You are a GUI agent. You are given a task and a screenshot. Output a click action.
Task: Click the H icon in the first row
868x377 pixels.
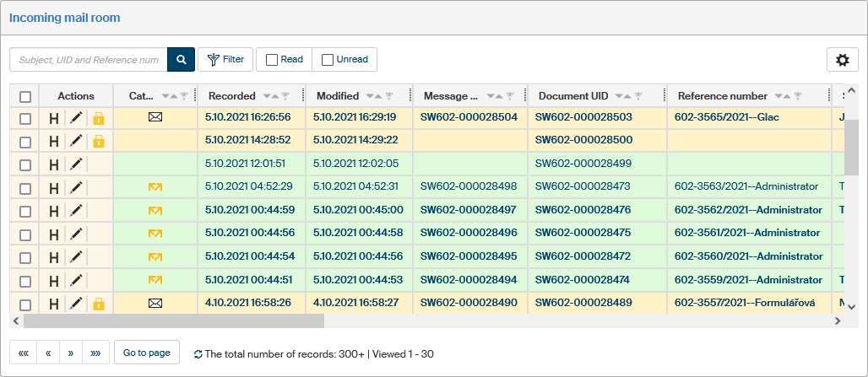click(x=54, y=118)
